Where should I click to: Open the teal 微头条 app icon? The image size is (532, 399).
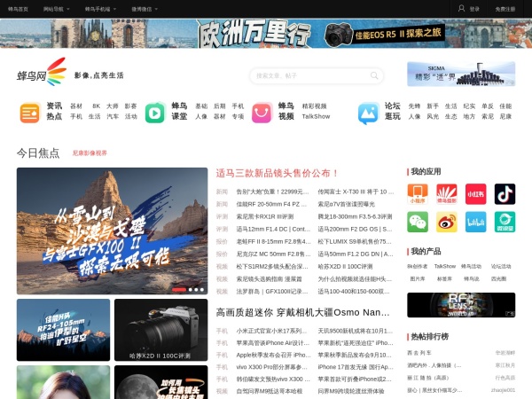point(505,222)
